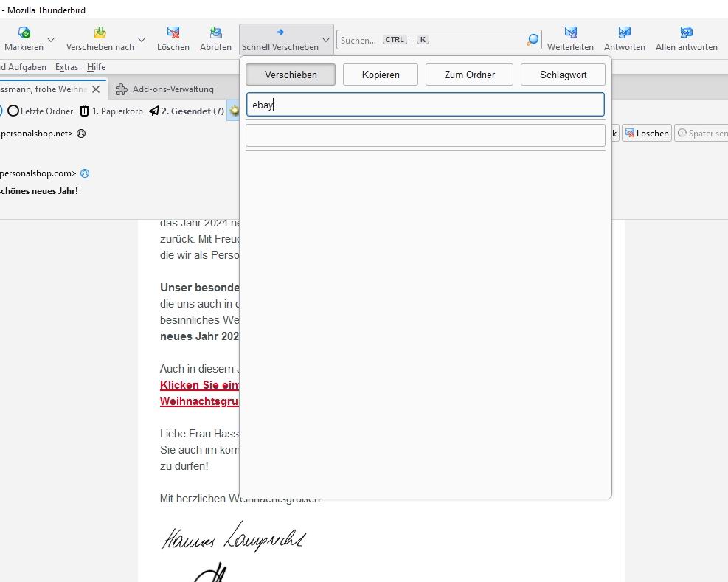Forward the message with Weiterleiten
This screenshot has width=728, height=582.
pyautogui.click(x=571, y=32)
